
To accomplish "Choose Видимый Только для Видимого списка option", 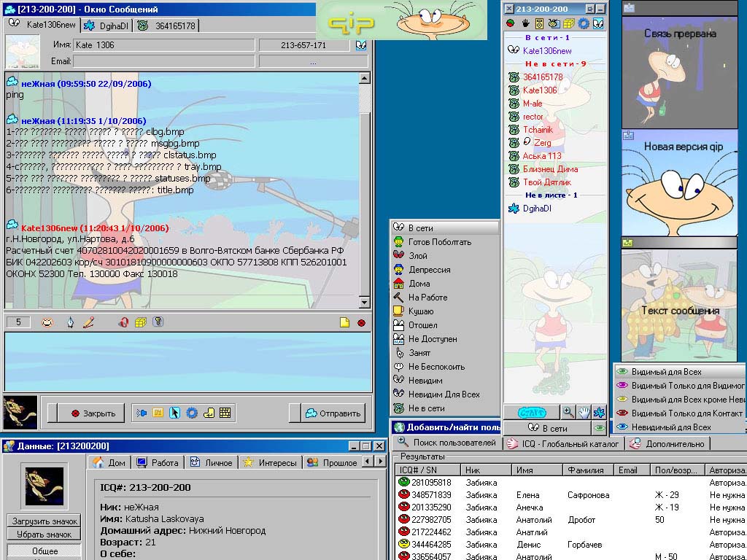I will click(x=680, y=386).
